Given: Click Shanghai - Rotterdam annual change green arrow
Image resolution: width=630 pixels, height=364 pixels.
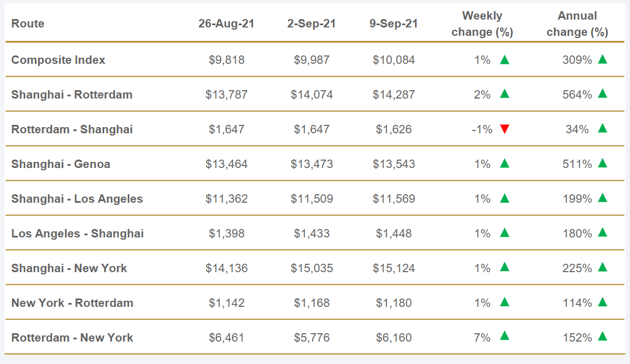Looking at the screenshot, I should pos(603,94).
